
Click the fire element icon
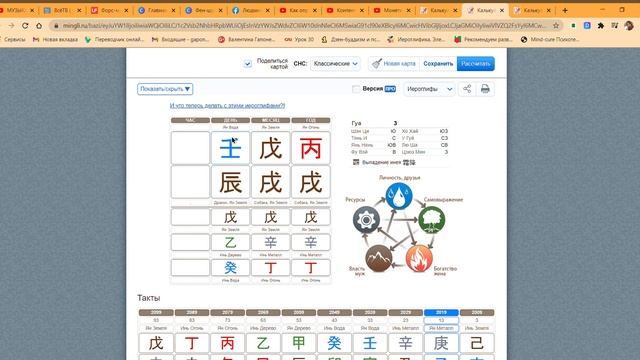(419, 258)
